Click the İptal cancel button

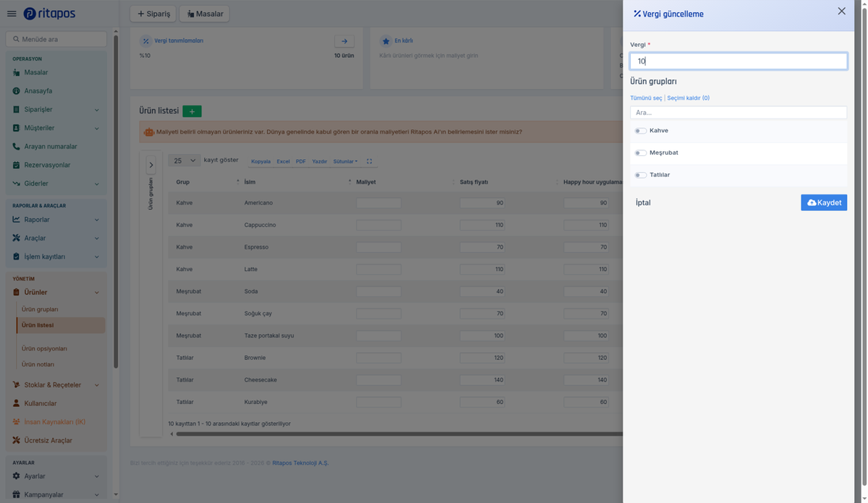pyautogui.click(x=643, y=203)
